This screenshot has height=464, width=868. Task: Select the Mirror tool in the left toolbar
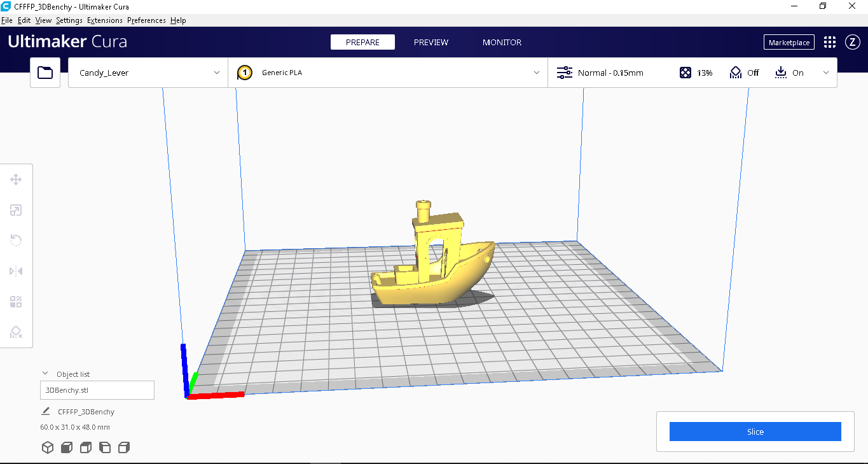point(16,271)
